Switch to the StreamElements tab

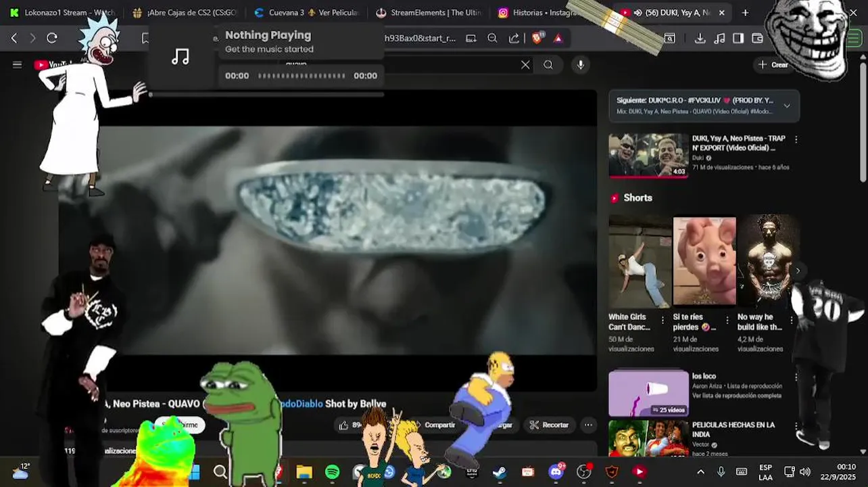(429, 13)
